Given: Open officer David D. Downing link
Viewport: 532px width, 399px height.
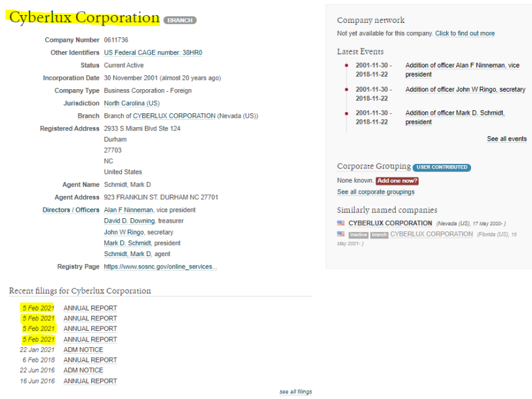Looking at the screenshot, I should coord(129,221).
